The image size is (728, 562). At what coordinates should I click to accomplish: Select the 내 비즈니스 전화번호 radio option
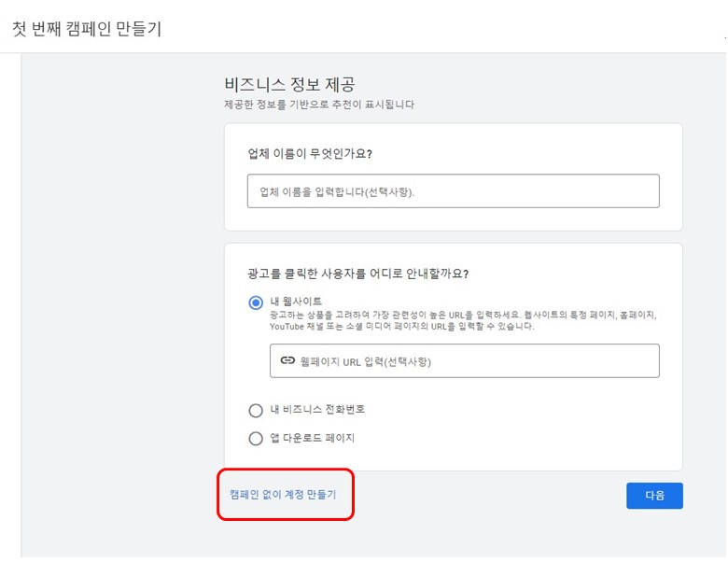256,410
